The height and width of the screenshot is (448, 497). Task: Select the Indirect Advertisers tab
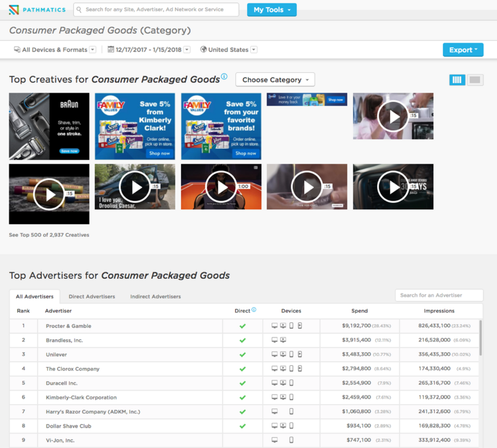155,296
